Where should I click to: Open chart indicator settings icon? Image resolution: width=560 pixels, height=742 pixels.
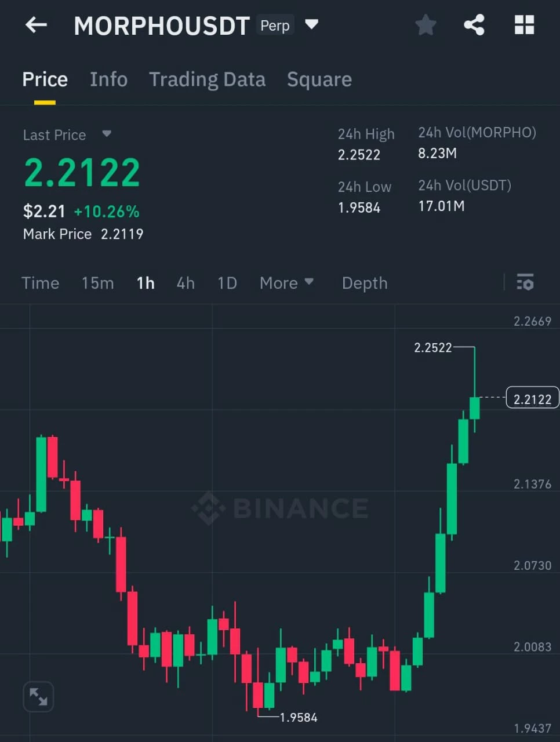pos(525,282)
